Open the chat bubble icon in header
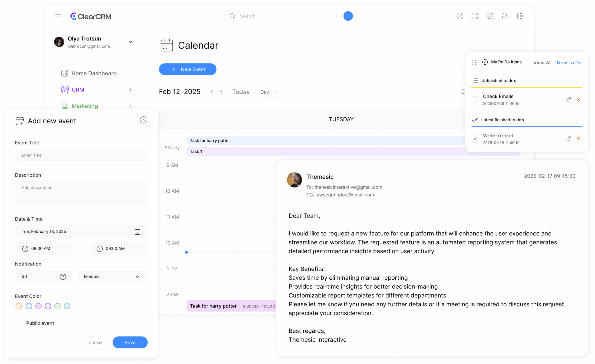595x364 pixels. 474,16
